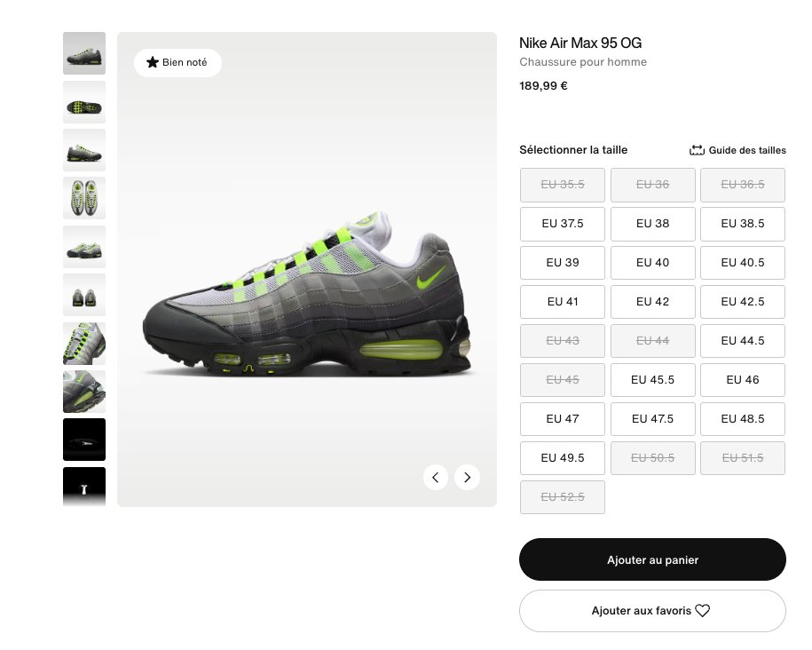Open ninth thumbnail with black background

click(84, 440)
